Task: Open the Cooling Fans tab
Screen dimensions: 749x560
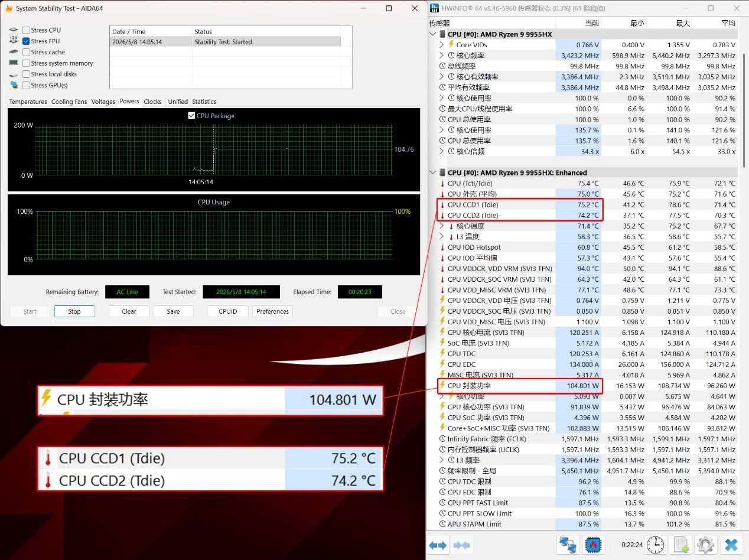Action: click(69, 102)
